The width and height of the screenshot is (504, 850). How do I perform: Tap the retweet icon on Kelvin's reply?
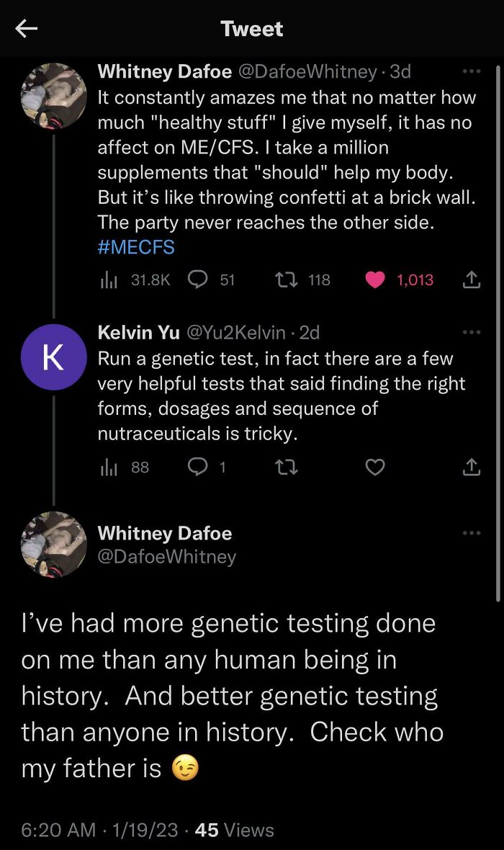click(287, 467)
